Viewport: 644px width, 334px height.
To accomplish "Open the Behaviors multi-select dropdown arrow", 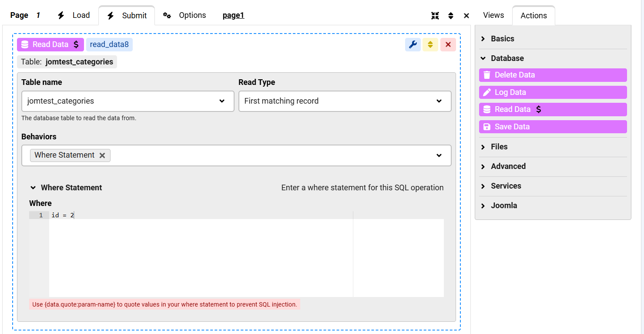I will pyautogui.click(x=439, y=155).
